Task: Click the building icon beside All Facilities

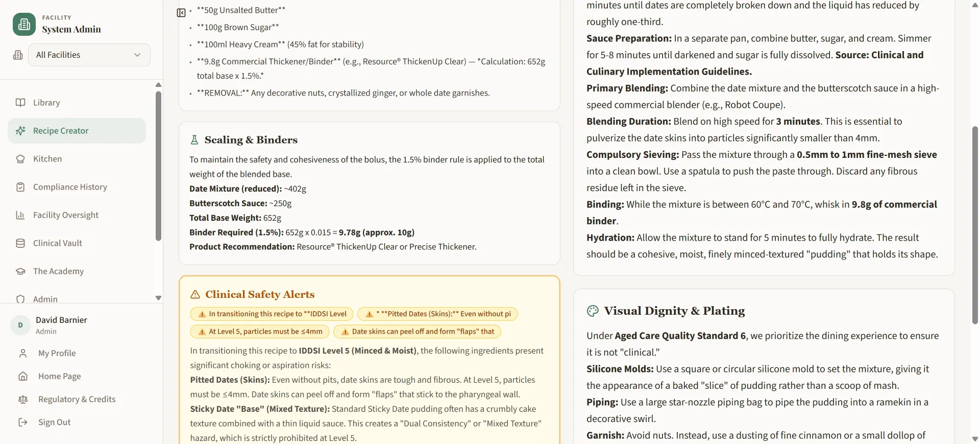Action: pyautogui.click(x=18, y=55)
